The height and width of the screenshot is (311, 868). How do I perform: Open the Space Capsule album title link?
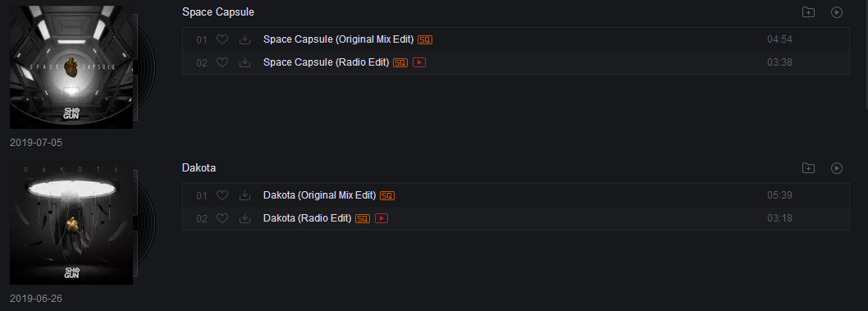pyautogui.click(x=218, y=12)
